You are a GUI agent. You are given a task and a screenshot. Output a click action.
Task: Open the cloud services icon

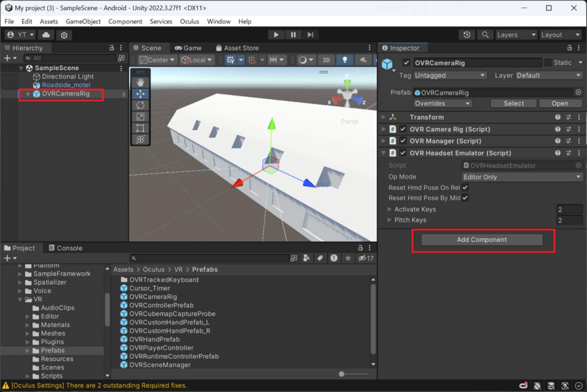tap(46, 35)
